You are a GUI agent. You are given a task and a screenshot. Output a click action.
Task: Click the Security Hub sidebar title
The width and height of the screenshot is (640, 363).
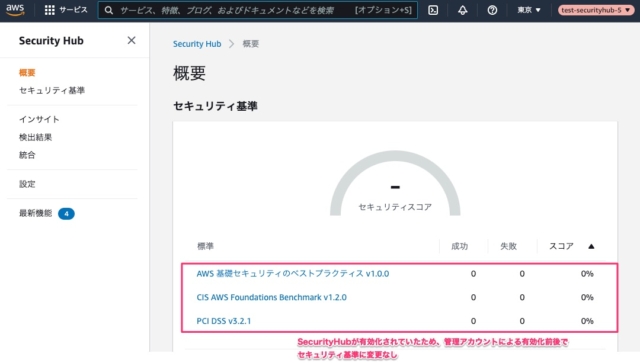click(51, 40)
